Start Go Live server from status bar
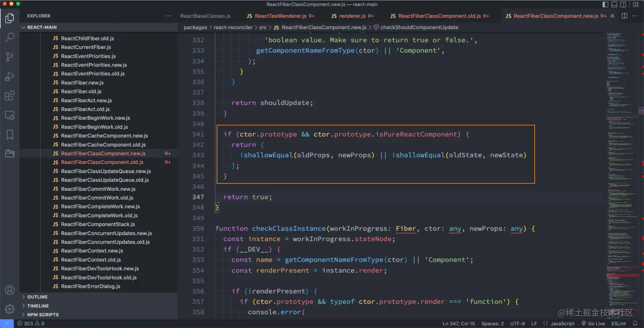The width and height of the screenshot is (644, 328). pyautogui.click(x=593, y=324)
